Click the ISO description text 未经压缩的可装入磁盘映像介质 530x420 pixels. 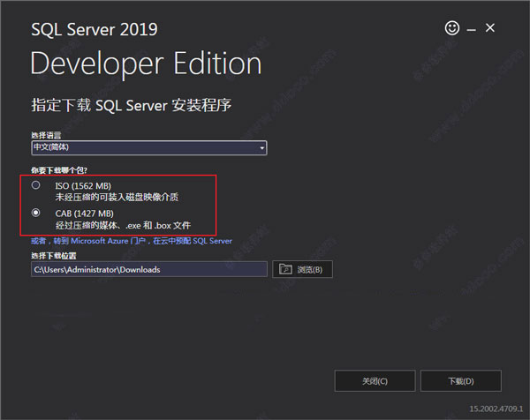point(117,197)
